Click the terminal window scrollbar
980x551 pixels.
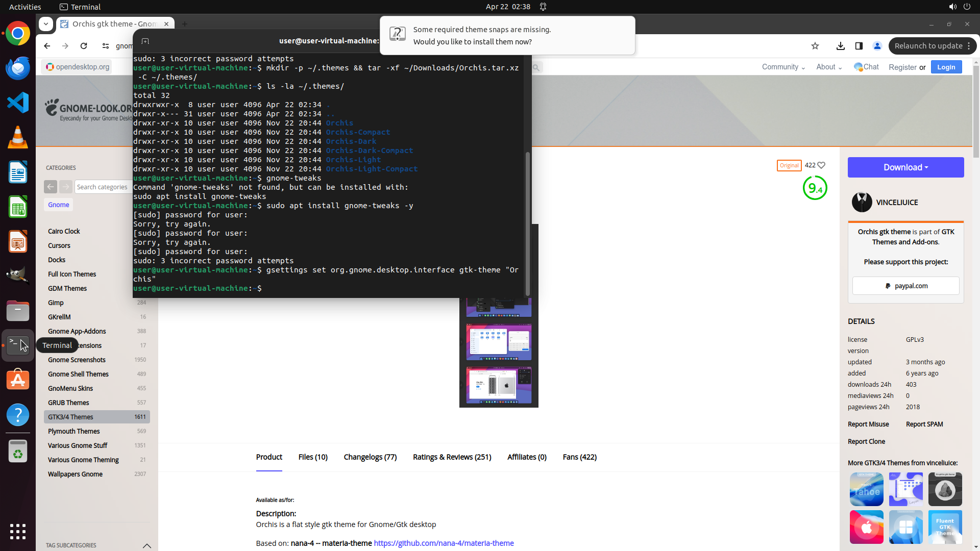click(528, 224)
